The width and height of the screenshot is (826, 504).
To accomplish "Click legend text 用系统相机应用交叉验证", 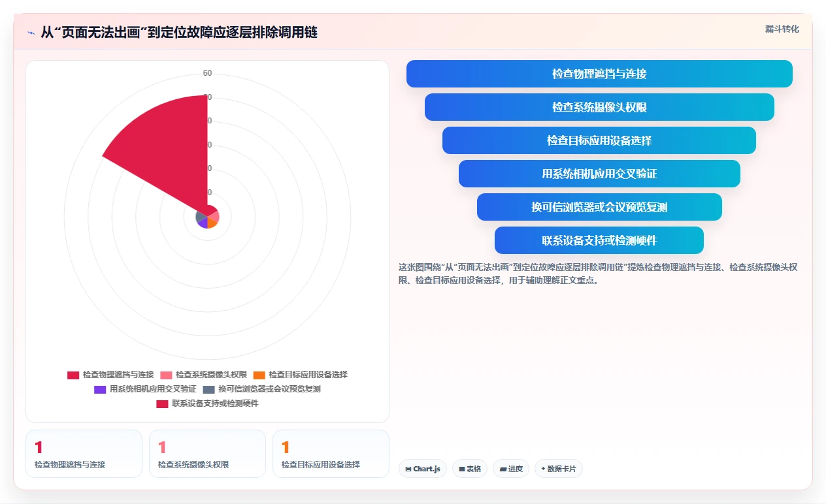I will [153, 389].
